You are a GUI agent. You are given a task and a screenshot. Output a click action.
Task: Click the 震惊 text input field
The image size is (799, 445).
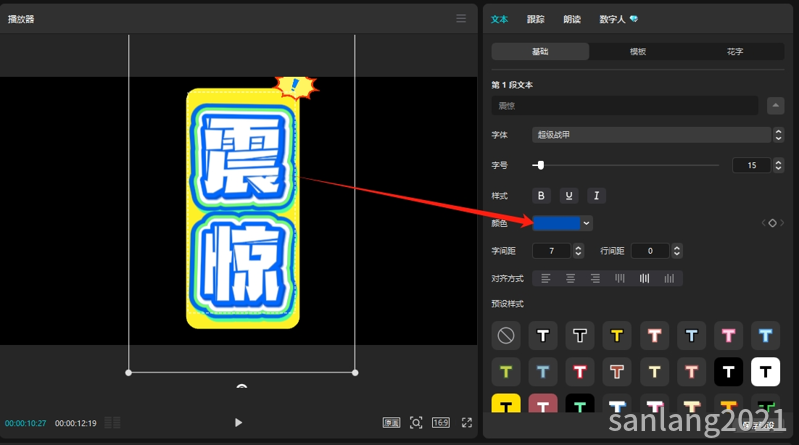point(625,106)
